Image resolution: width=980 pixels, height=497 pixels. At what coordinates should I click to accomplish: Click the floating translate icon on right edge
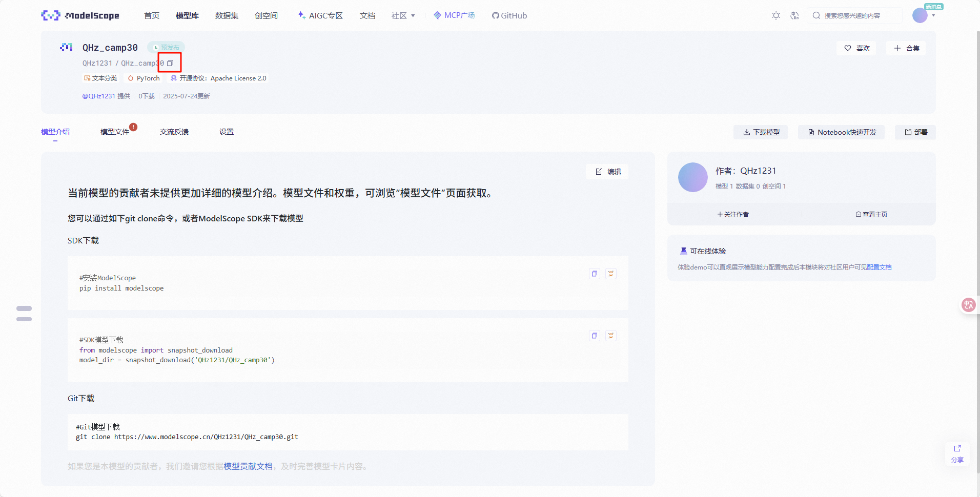(x=968, y=305)
